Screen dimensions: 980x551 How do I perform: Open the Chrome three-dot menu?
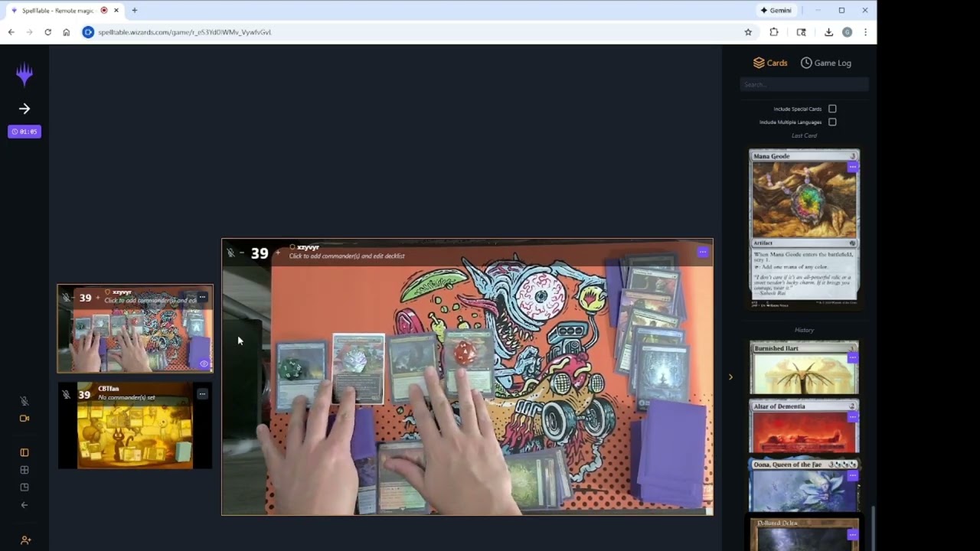tap(865, 32)
